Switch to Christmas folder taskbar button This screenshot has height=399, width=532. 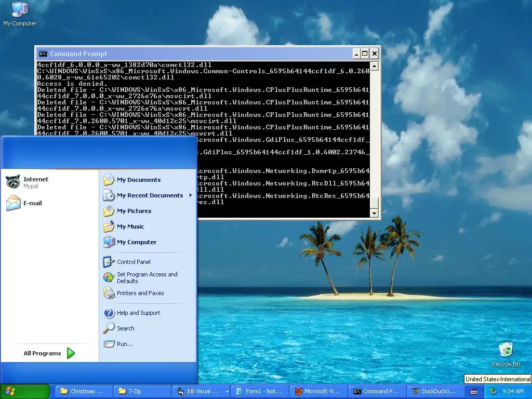tap(84, 392)
